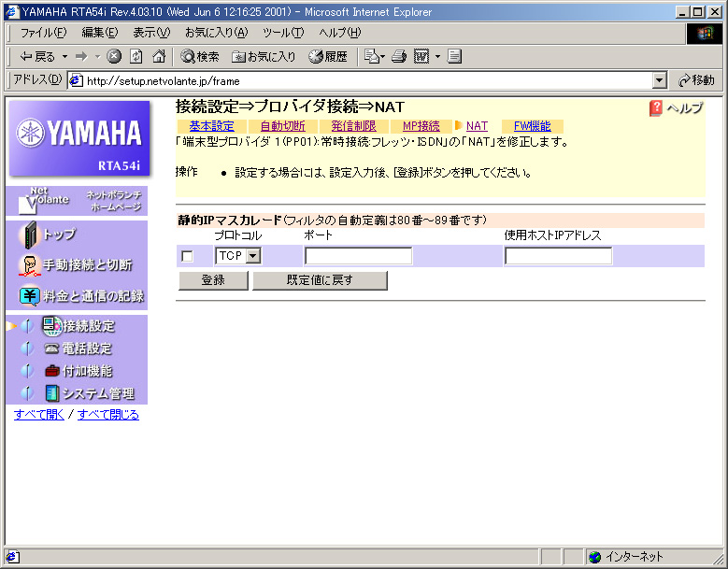Open 手動接続と切断 in the sidebar
The image size is (728, 569).
click(77, 265)
